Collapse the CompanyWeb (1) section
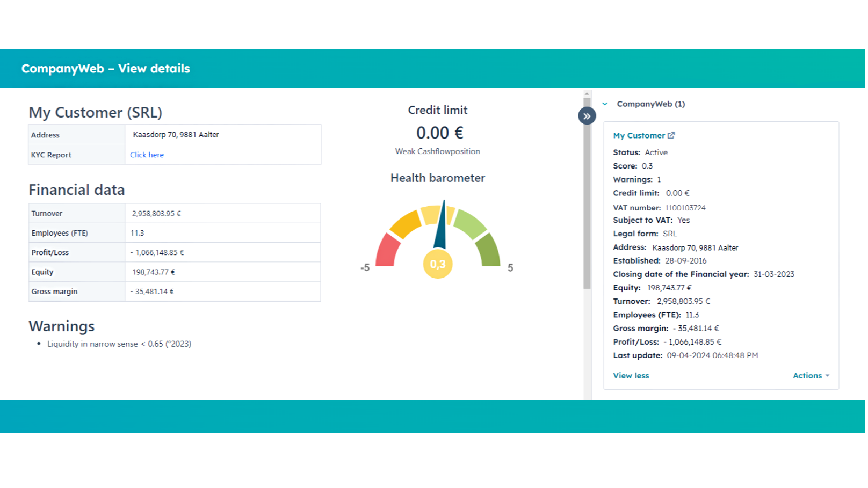868x488 pixels. pyautogui.click(x=605, y=104)
